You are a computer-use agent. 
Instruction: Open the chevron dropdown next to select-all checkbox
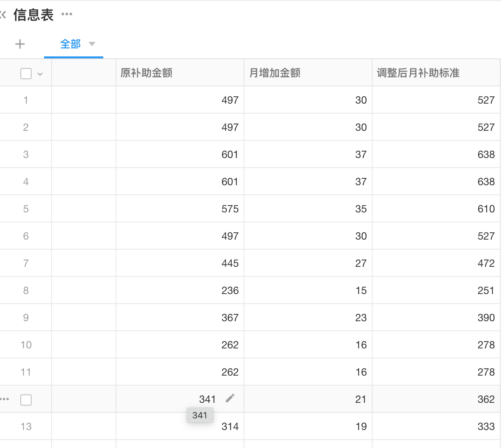39,74
